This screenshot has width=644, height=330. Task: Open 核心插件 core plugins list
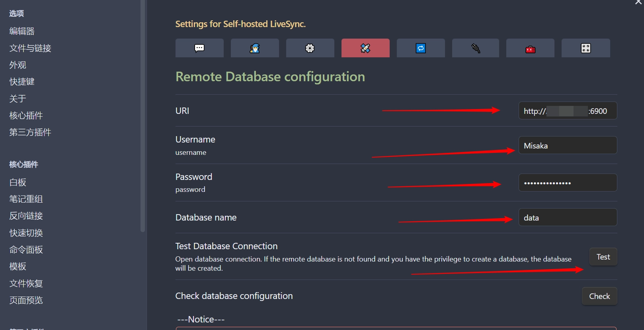click(x=26, y=115)
